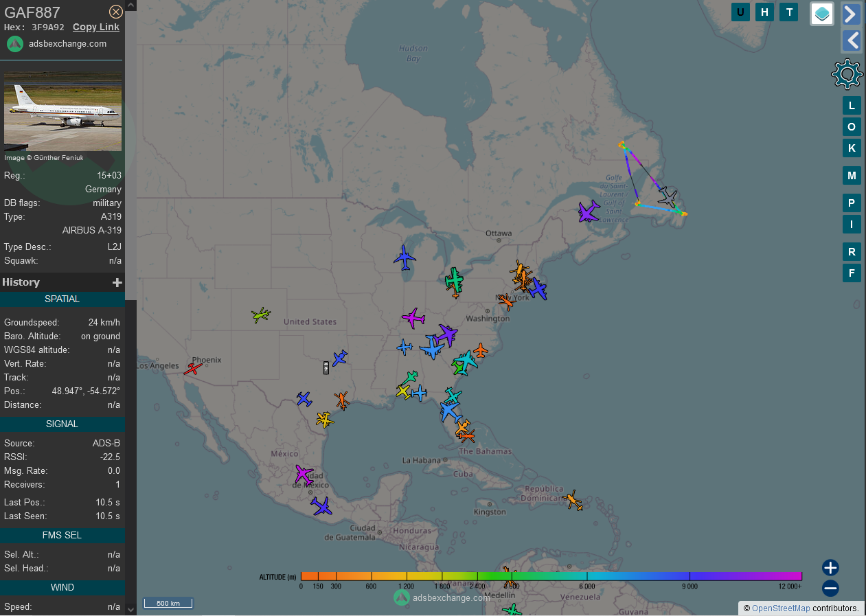Select purple aircraft west of Gulf of St. Lawrence
The image size is (866, 616).
pos(589,211)
